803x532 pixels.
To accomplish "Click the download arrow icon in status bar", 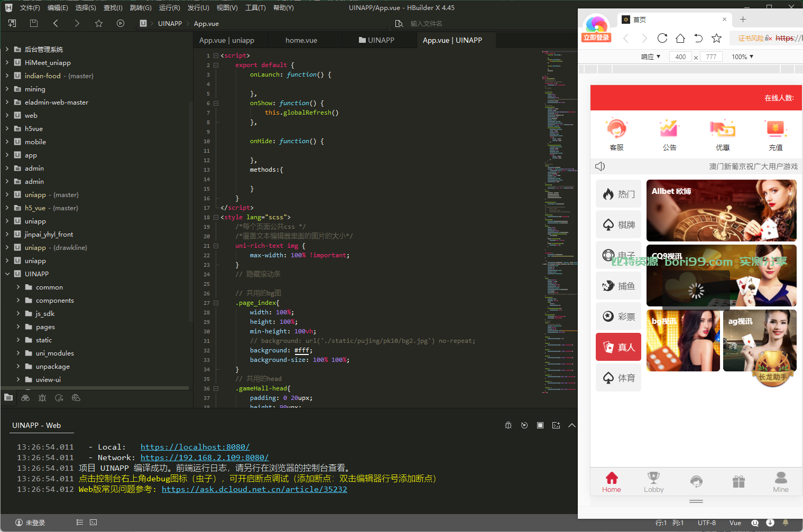I will (x=770, y=522).
